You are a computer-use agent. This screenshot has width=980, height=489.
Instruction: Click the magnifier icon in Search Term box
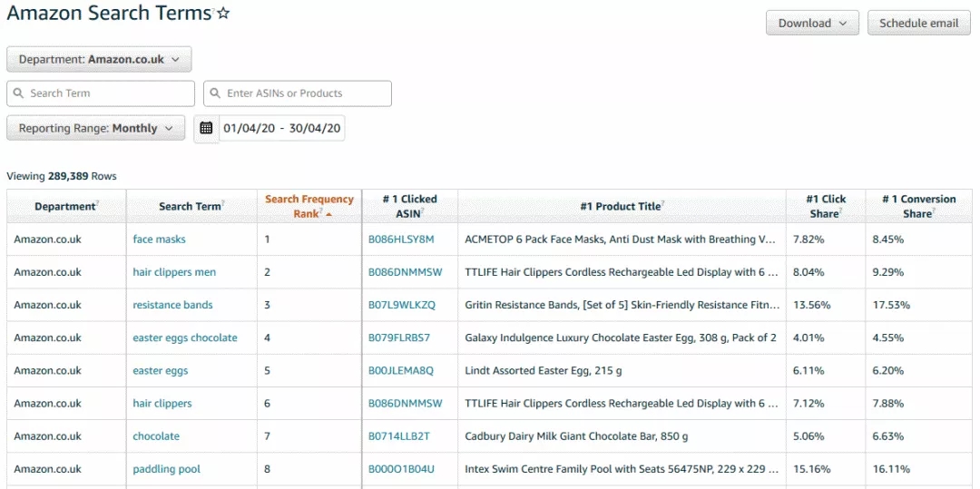tap(19, 93)
